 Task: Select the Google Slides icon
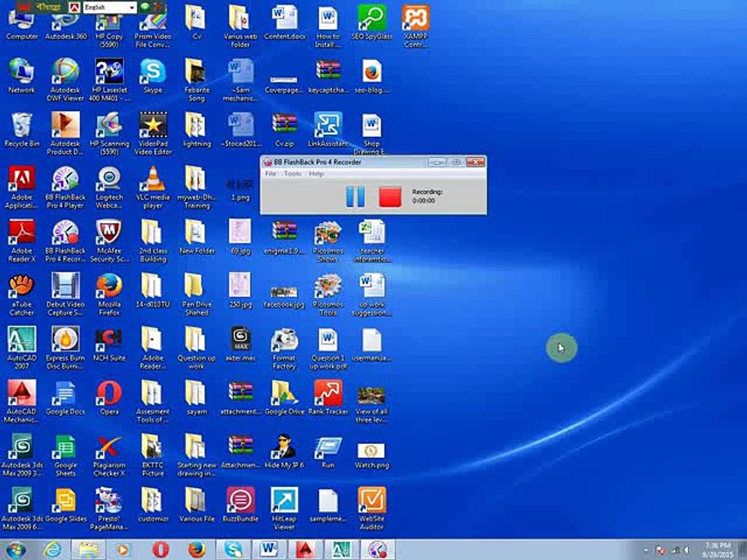click(x=65, y=506)
